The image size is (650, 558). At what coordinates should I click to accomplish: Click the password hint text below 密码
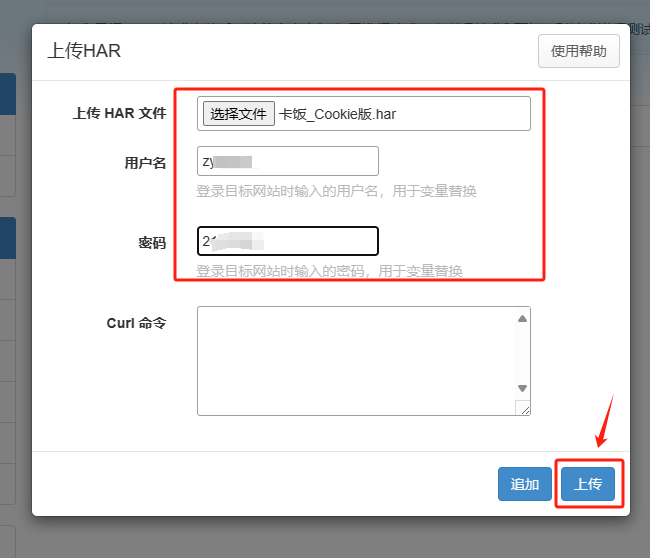pos(329,271)
